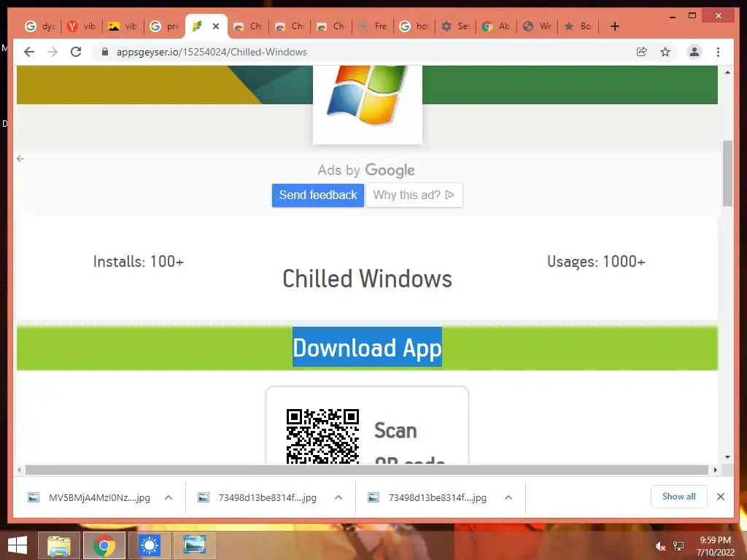
Task: Click scroll down arrow of page
Action: tap(727, 457)
